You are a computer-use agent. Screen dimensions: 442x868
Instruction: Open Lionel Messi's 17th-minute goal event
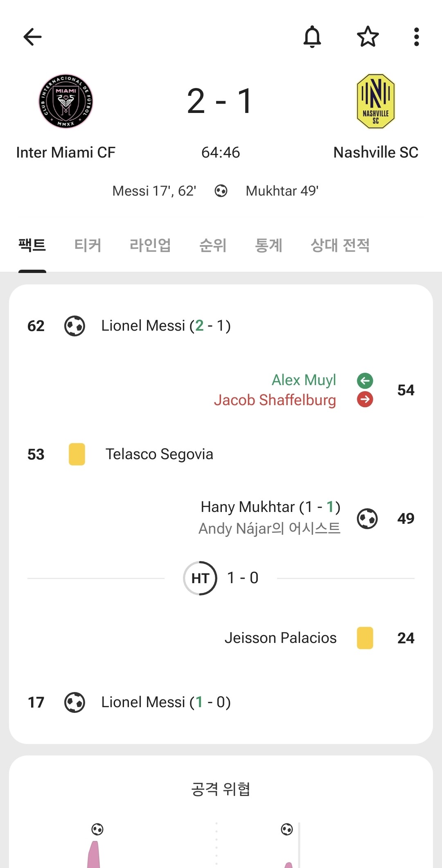166,702
